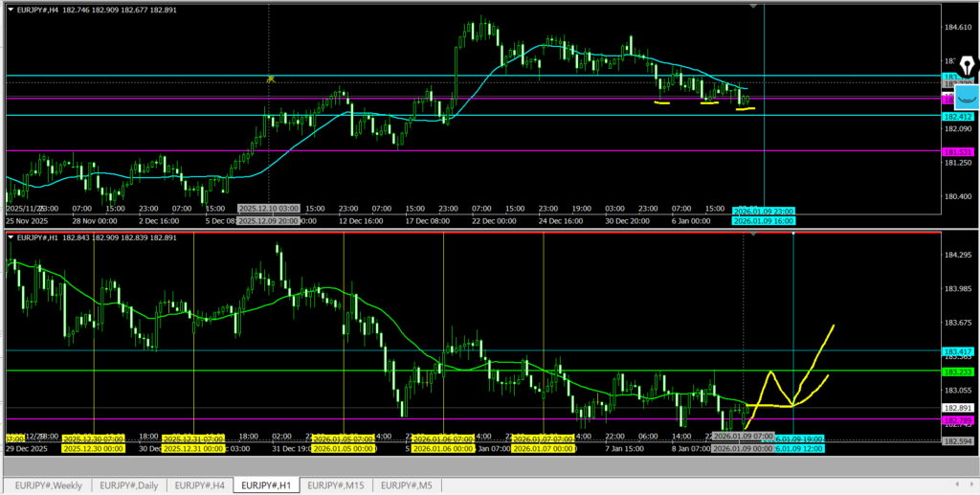Click the pen nib icon at right edge
This screenshot has height=495, width=980.
(x=967, y=66)
